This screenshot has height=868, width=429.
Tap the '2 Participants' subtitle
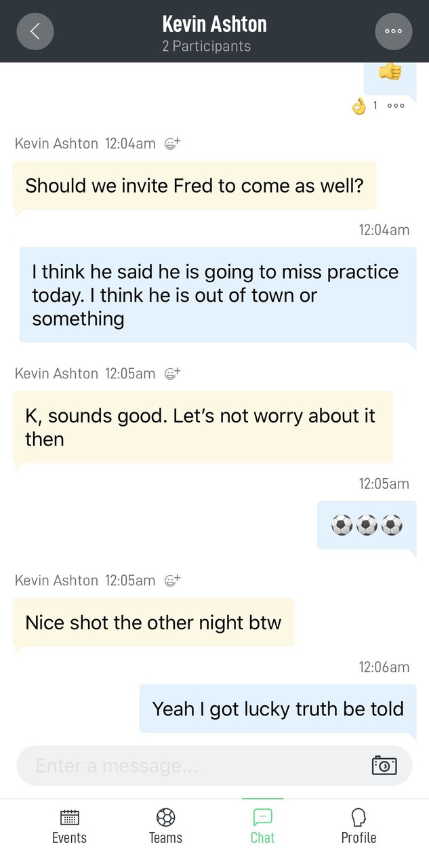206,46
